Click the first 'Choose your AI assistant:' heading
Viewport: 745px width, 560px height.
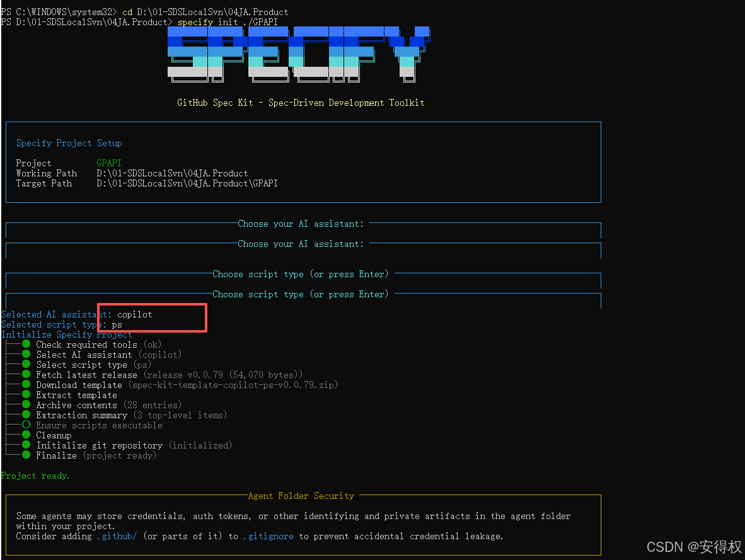click(300, 224)
